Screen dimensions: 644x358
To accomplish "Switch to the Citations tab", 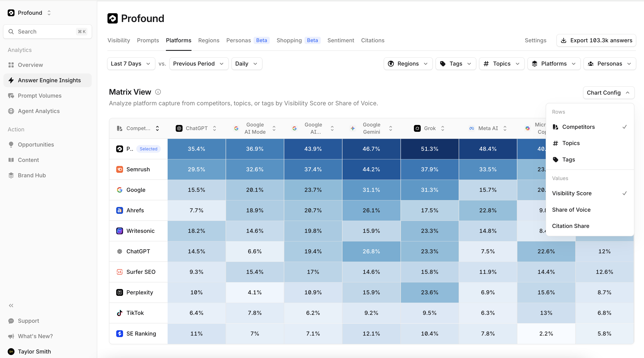I will click(373, 40).
